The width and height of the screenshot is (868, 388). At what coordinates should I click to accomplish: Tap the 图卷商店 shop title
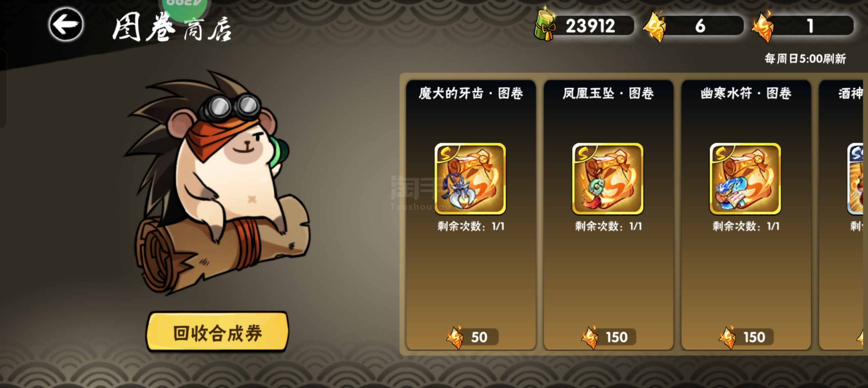[x=172, y=28]
